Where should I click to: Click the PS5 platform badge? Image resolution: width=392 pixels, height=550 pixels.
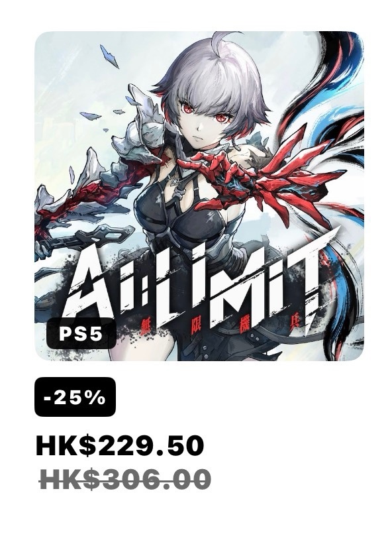click(81, 333)
